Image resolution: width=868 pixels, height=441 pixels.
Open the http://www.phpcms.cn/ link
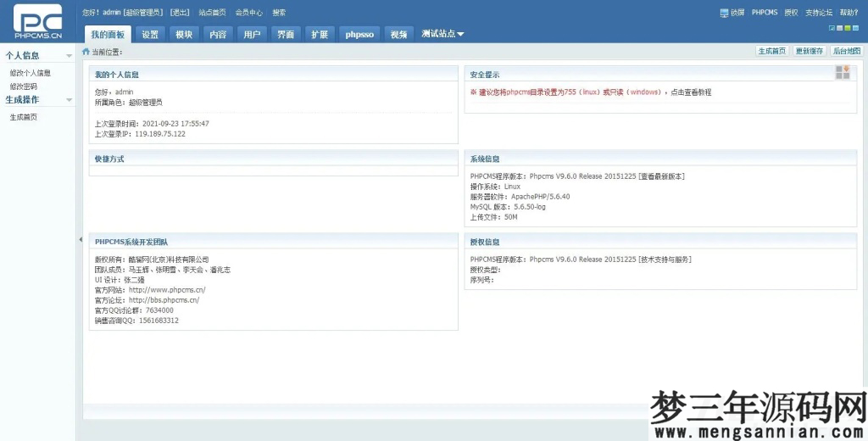167,290
